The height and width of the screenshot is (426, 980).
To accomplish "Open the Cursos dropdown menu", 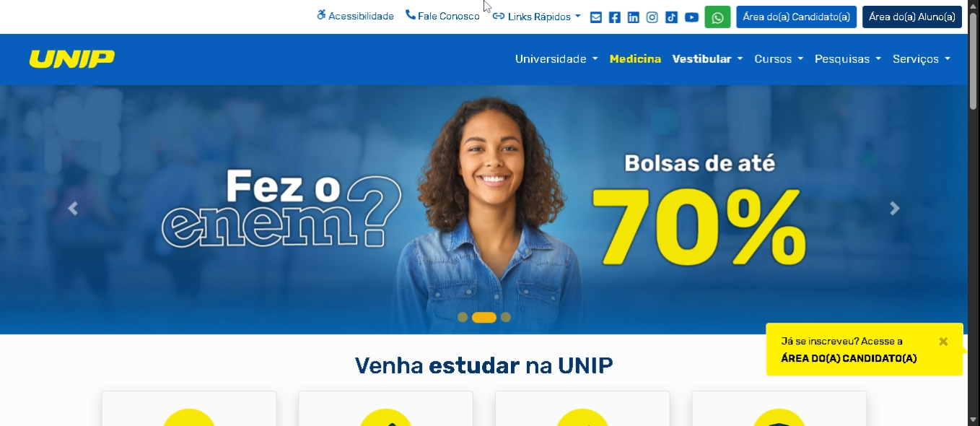I will click(x=779, y=59).
